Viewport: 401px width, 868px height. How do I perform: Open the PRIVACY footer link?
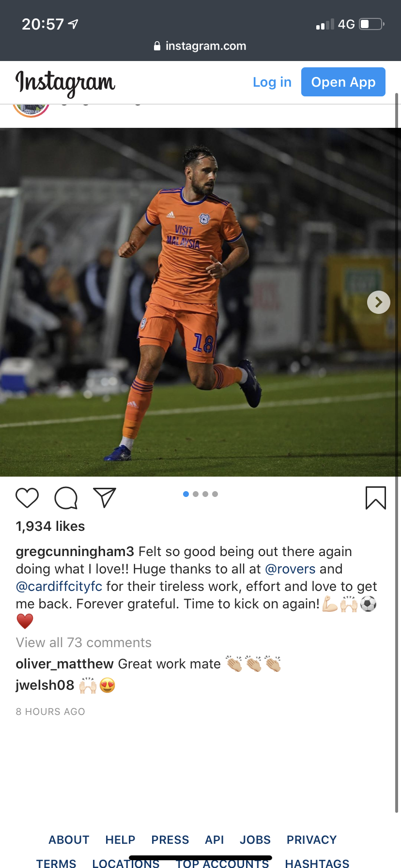coord(311,840)
